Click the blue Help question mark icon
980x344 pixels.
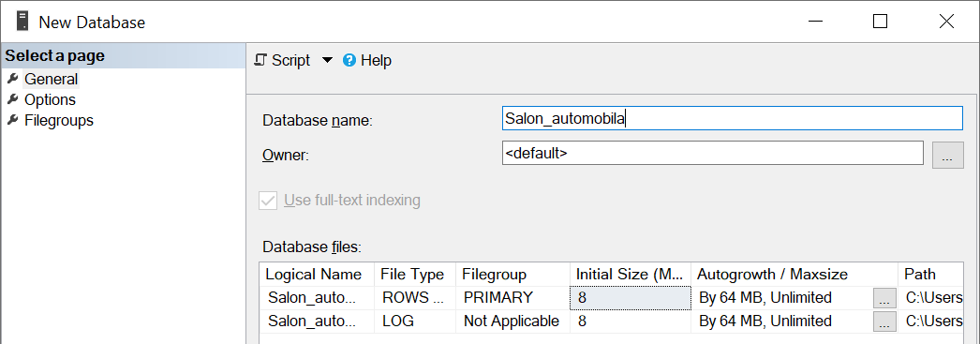tap(350, 60)
